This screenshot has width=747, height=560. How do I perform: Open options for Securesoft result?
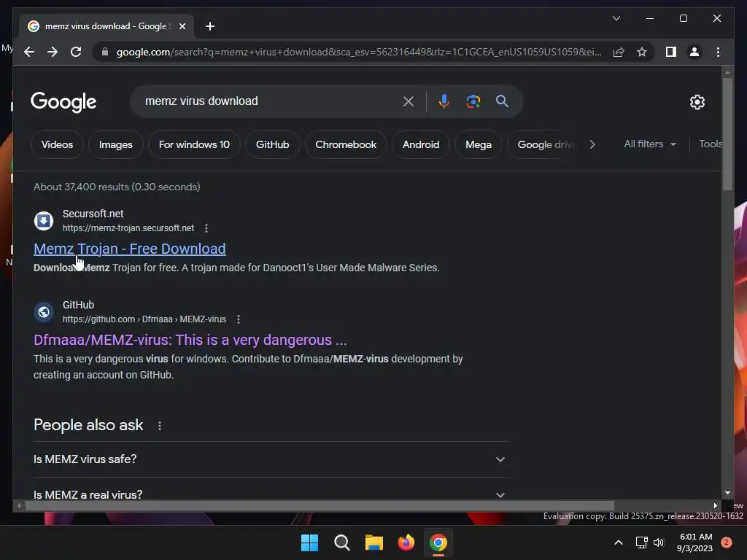tap(206, 228)
